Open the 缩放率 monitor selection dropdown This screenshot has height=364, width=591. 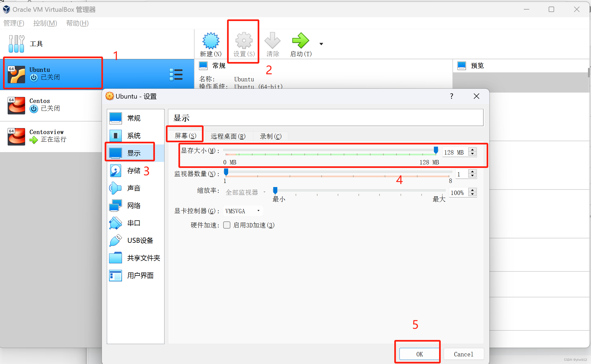[244, 192]
